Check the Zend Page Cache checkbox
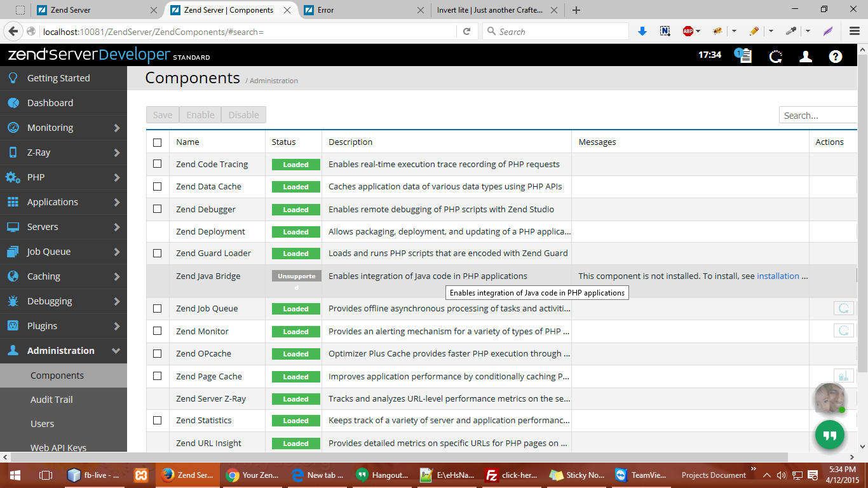 (158, 376)
